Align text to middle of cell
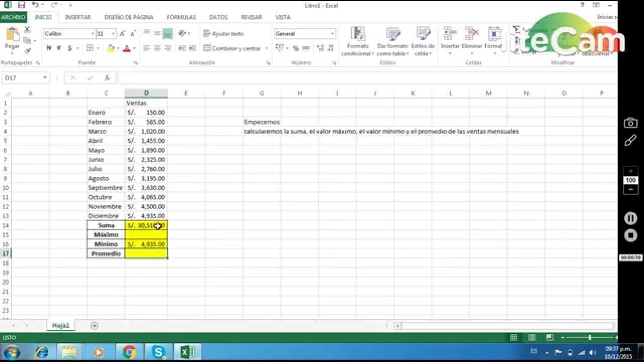This screenshot has height=362, width=644. (157, 33)
